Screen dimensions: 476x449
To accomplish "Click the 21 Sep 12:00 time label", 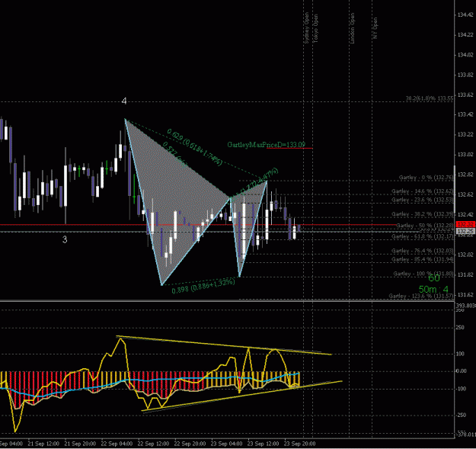I will point(43,444).
